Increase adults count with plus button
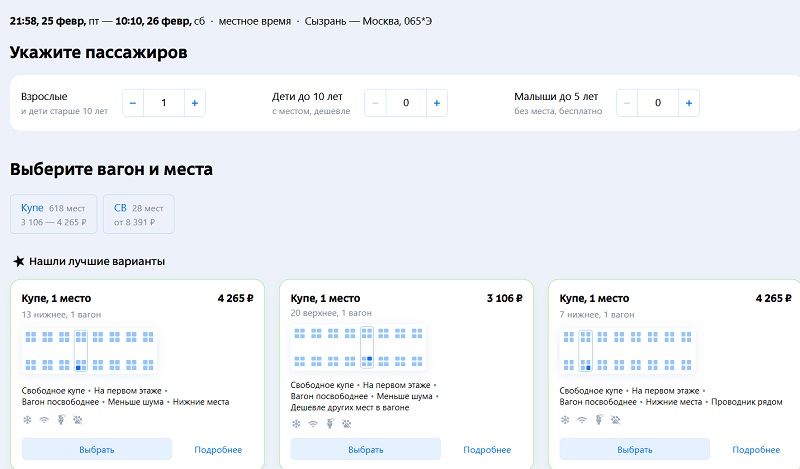The height and width of the screenshot is (469, 800). tap(194, 103)
